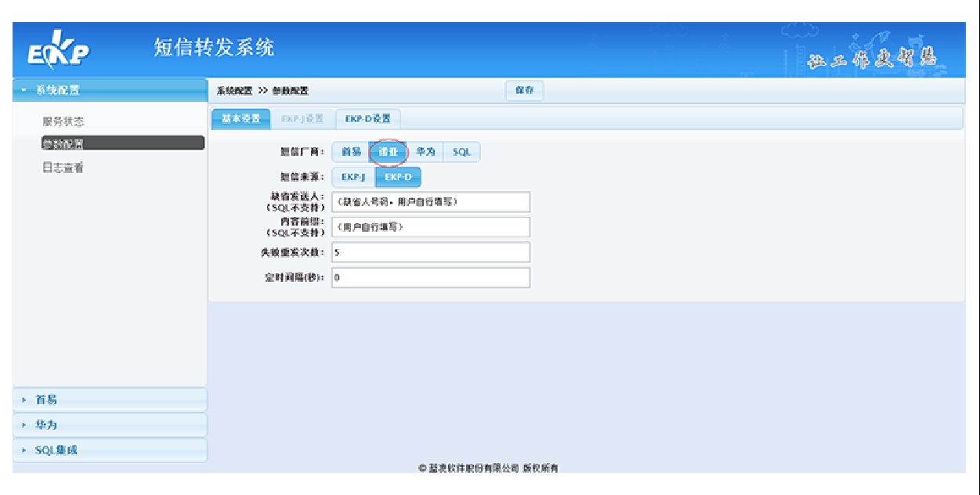
Task: Click the 缺省发送人 input field
Action: (x=430, y=202)
